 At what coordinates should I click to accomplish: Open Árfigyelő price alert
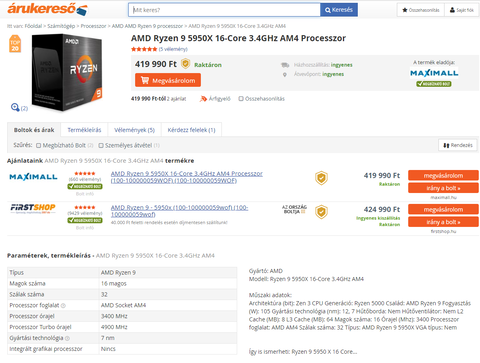pyautogui.click(x=215, y=99)
